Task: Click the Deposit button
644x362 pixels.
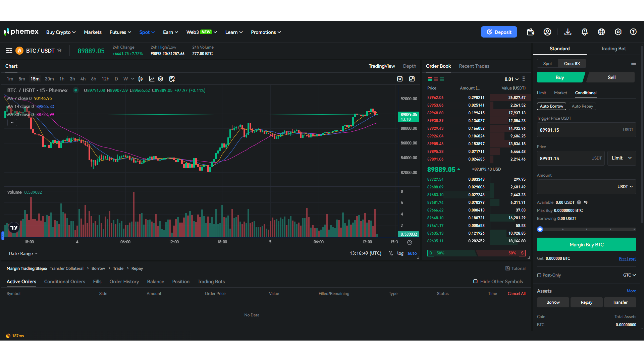Action: click(x=499, y=32)
